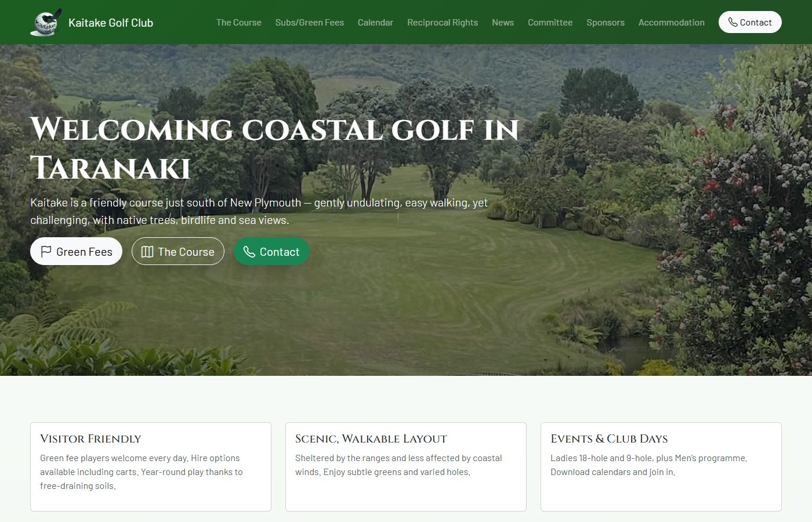Viewport: 812px width, 522px height.
Task: Click the white Contact button in the header
Action: [x=750, y=22]
